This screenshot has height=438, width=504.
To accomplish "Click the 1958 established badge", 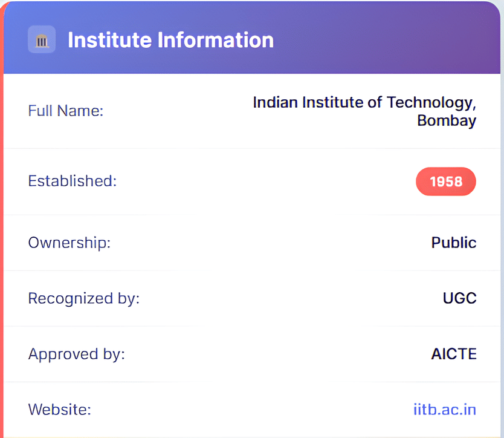I will (445, 181).
